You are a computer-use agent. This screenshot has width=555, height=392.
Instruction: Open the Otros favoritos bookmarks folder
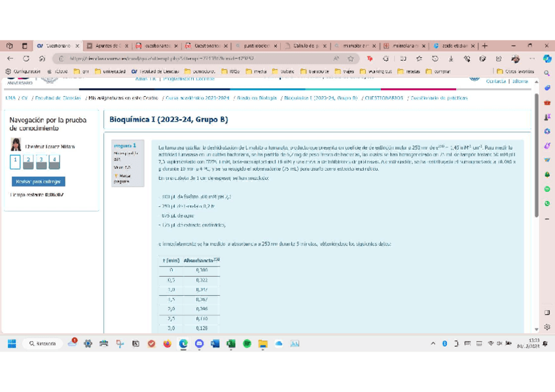[x=515, y=71]
